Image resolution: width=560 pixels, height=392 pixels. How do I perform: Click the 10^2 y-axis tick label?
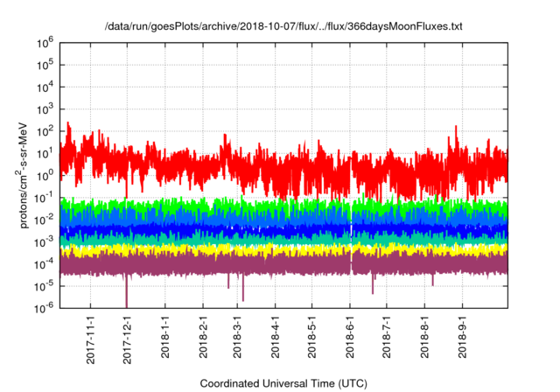point(45,131)
